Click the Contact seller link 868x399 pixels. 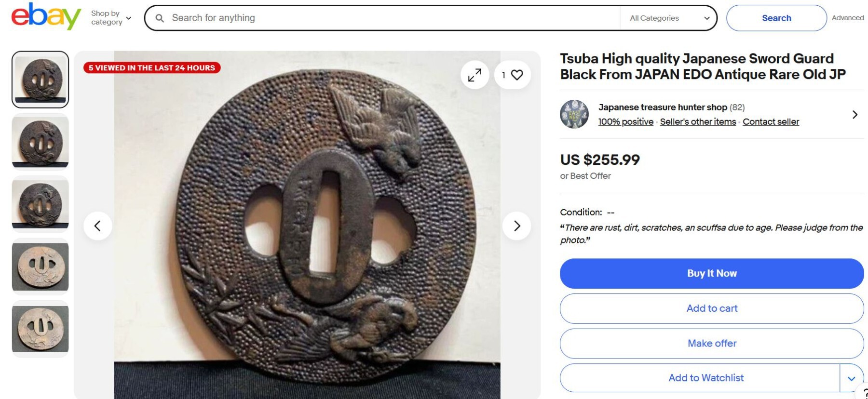pos(771,122)
